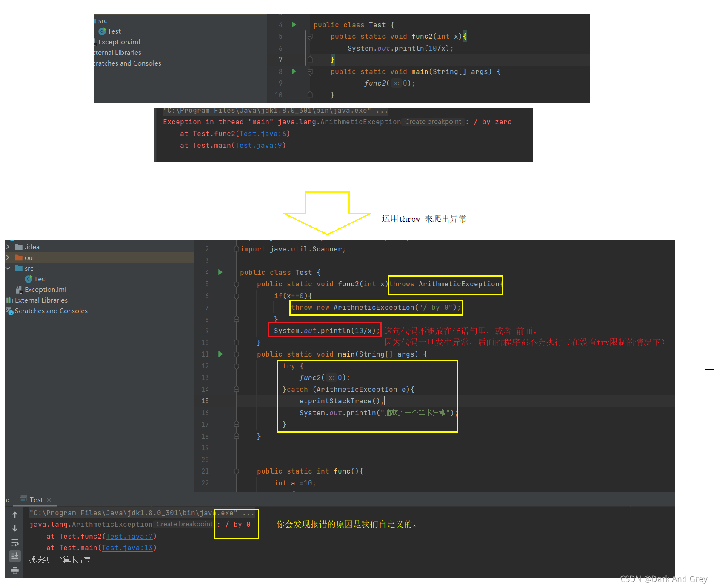Click the 捕获到一个算术异常 console output line
The width and height of the screenshot is (714, 588).
(x=60, y=559)
